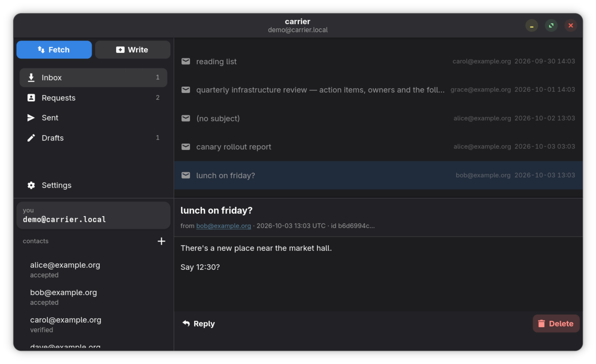Screen dimensions: 596x364
Task: Open the quarterly infrastructure review message
Action: [x=378, y=90]
